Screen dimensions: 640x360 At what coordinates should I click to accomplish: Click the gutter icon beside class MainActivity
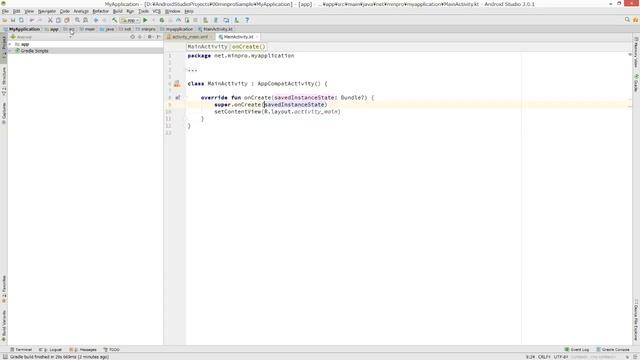pos(177,84)
